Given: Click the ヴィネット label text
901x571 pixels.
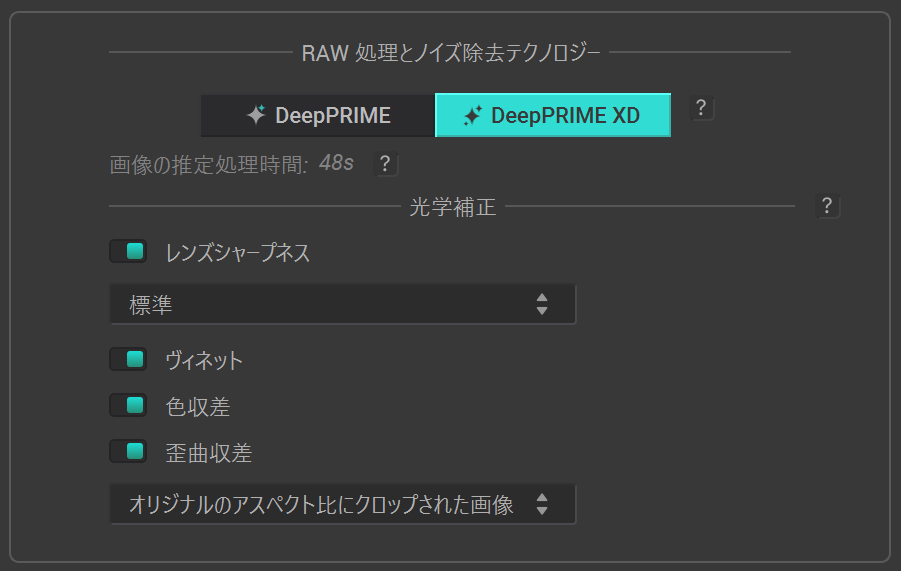Looking at the screenshot, I should [204, 360].
